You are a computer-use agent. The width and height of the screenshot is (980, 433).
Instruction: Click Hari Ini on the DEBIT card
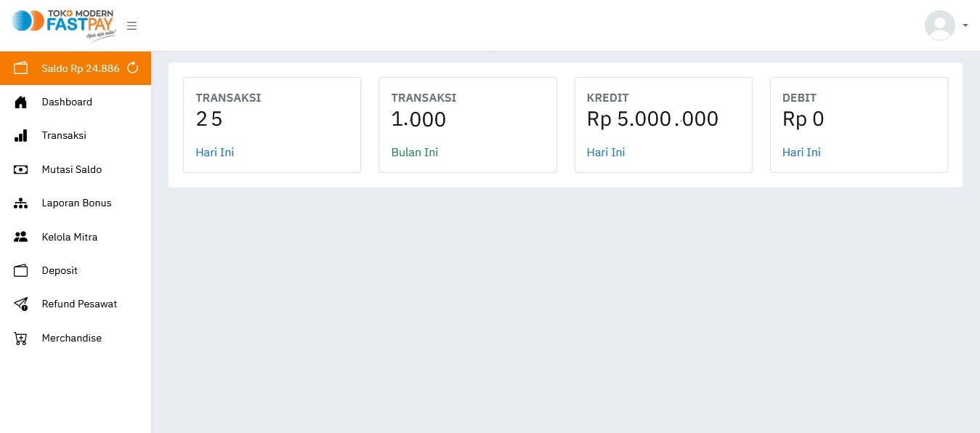tap(801, 152)
